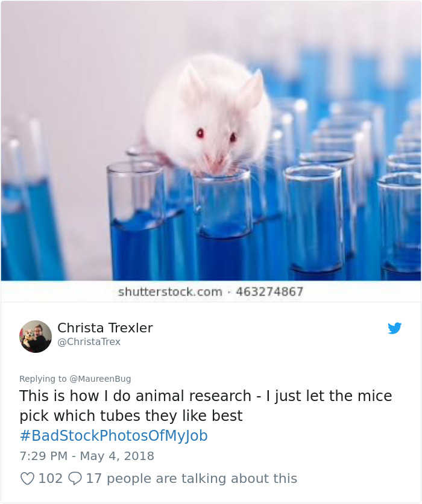This screenshot has width=422, height=504.
Task: Like the tweet with the heart icon
Action: 27,479
